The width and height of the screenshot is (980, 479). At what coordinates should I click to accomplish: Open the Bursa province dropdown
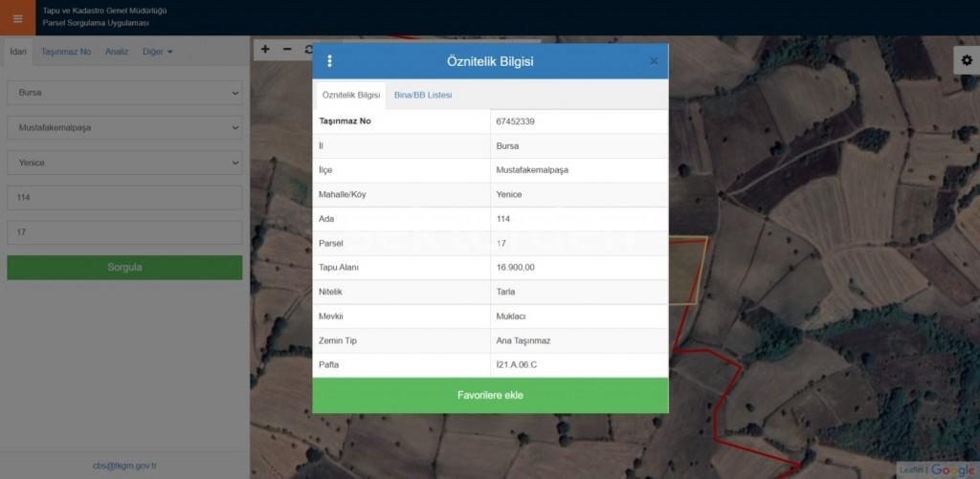point(124,93)
